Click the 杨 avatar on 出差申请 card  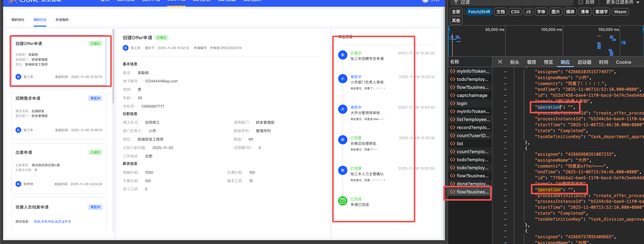point(18,184)
